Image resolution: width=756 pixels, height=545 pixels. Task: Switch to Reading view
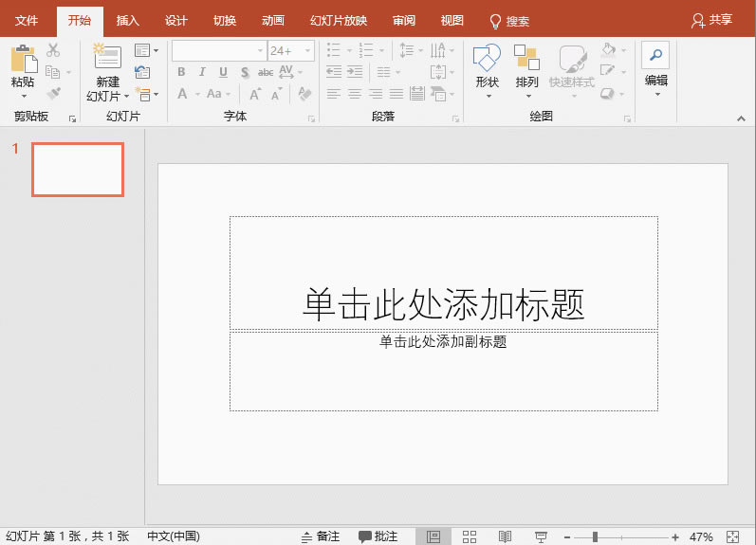(x=505, y=536)
